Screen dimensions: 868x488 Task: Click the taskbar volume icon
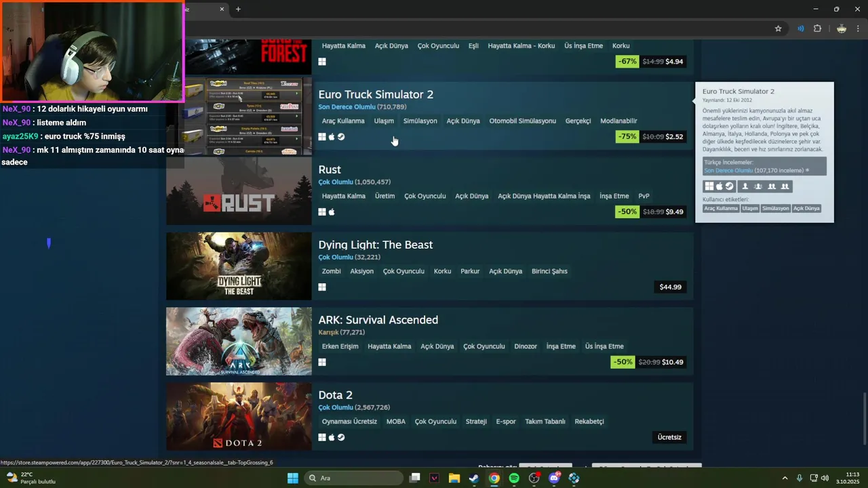(x=825, y=478)
